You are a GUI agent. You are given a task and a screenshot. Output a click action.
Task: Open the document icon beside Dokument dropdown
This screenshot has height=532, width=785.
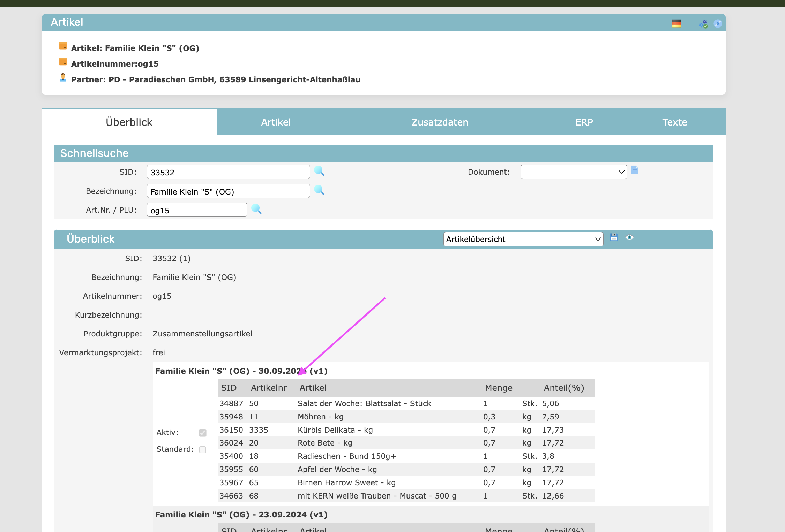pyautogui.click(x=635, y=170)
